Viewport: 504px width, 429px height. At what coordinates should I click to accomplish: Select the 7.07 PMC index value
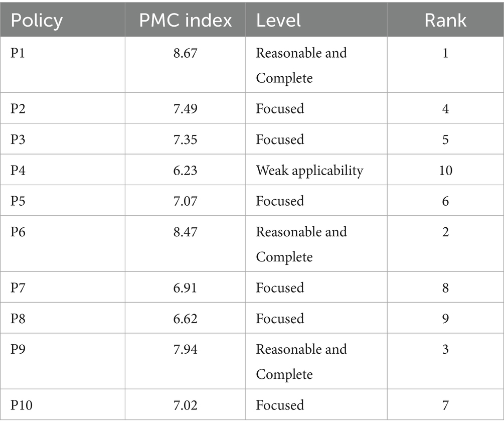pos(185,201)
